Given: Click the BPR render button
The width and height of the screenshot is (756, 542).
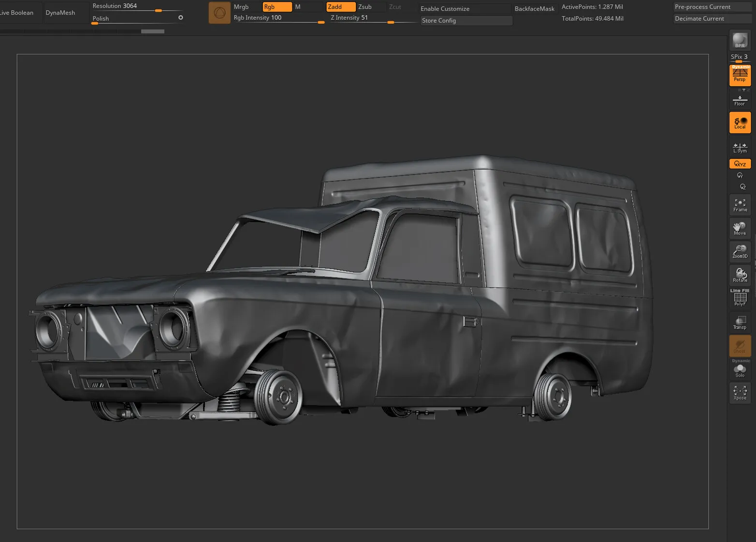Looking at the screenshot, I should coord(740,41).
